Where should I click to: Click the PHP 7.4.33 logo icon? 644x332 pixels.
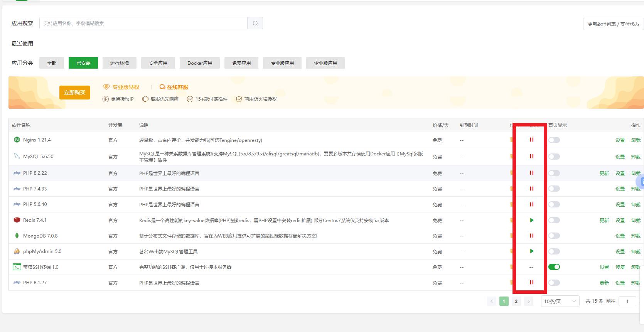(17, 189)
